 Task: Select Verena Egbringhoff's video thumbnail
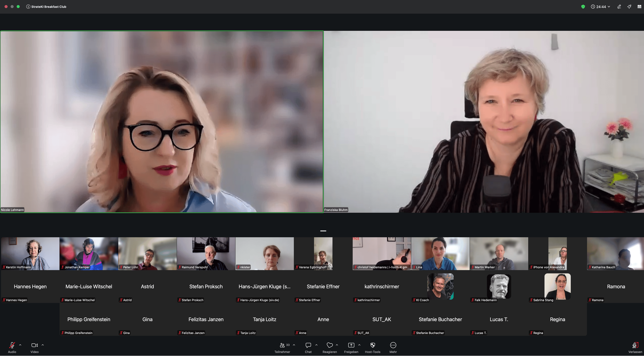pos(323,254)
